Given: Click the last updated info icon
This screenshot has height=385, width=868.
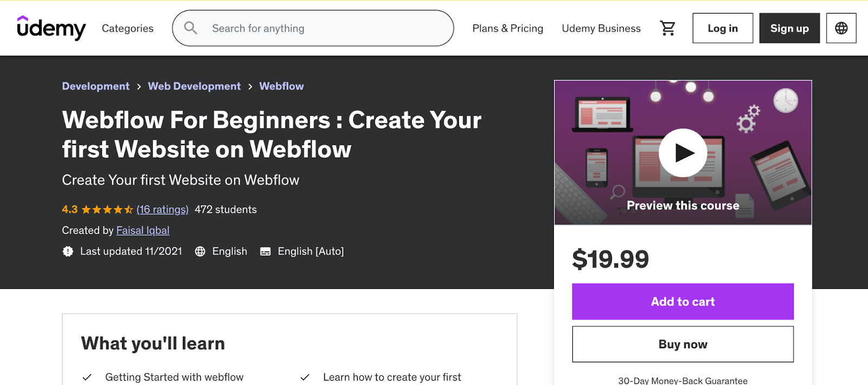Looking at the screenshot, I should pyautogui.click(x=67, y=251).
